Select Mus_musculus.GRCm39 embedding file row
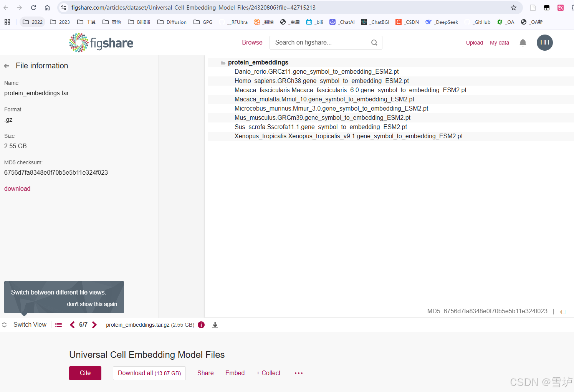Viewport: 574px width, 392px height. (391, 118)
